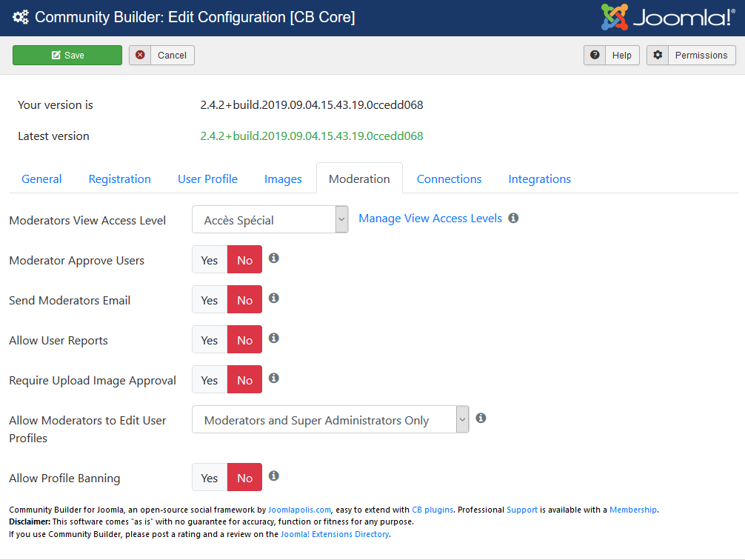This screenshot has height=560, width=745.
Task: Open the Membership link
Action: point(633,510)
